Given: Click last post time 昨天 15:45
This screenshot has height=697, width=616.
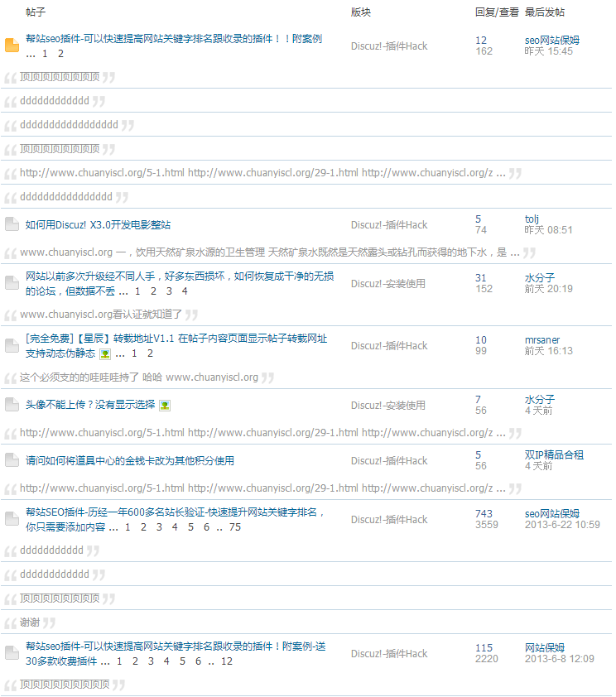Looking at the screenshot, I should click(548, 51).
